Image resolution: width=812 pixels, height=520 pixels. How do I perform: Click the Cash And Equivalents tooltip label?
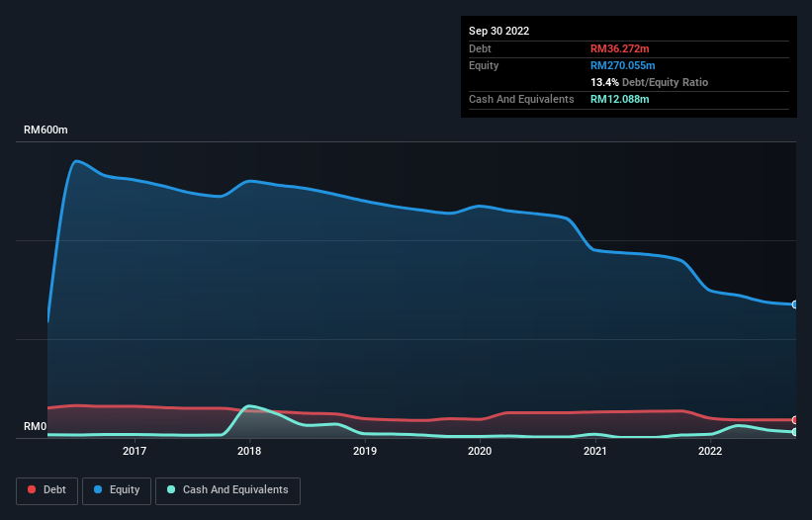[x=521, y=99]
